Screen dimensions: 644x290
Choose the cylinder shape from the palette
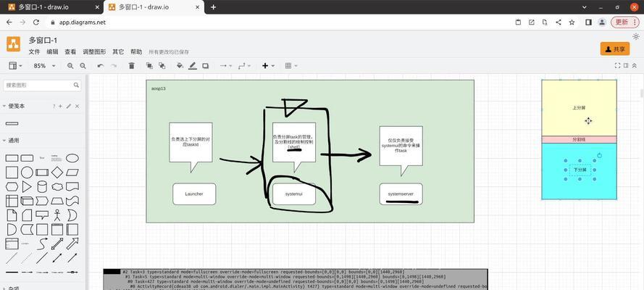42,187
